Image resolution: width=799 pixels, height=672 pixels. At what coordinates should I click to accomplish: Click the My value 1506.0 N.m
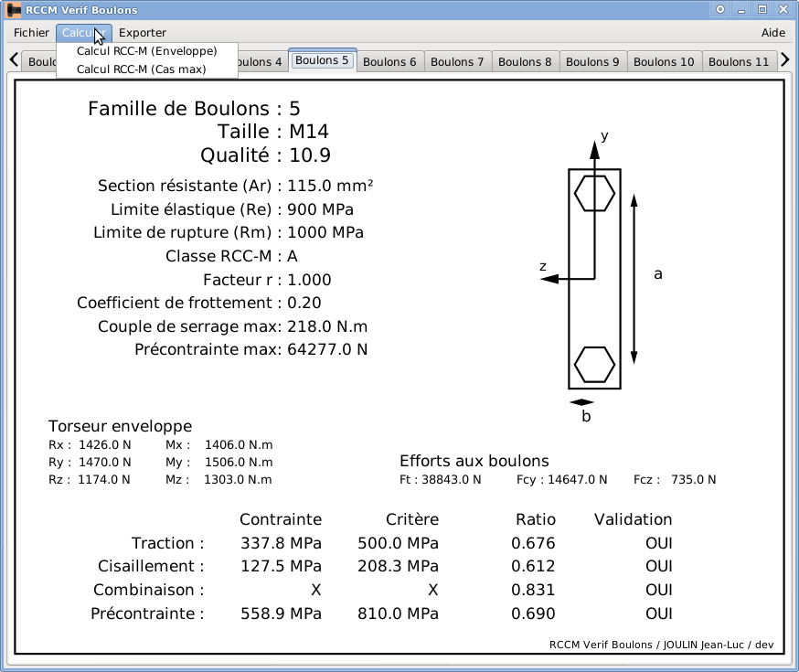[239, 462]
